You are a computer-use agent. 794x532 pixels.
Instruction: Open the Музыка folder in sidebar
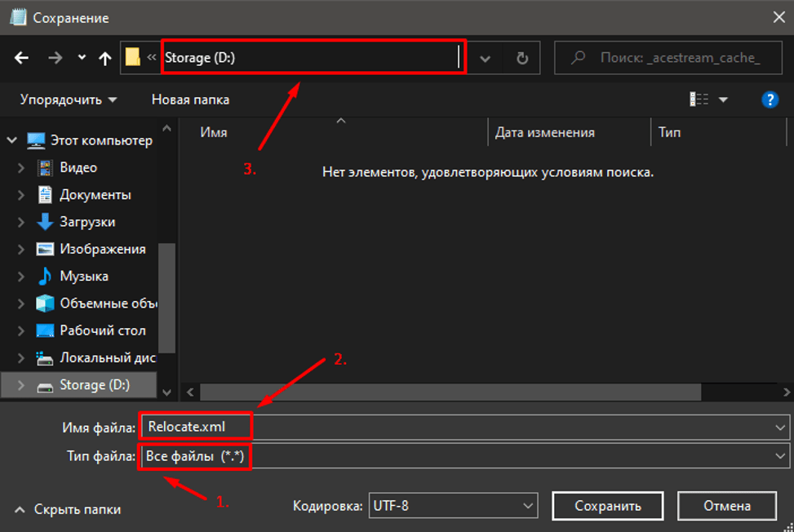(x=83, y=276)
